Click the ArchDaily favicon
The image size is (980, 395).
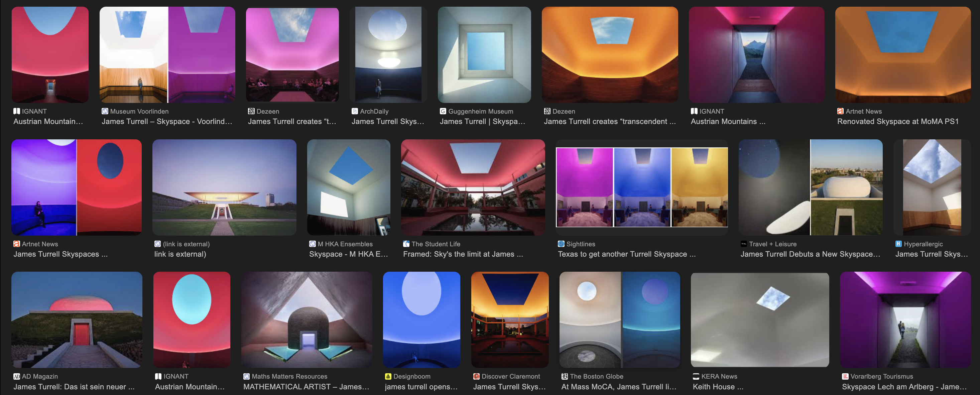click(355, 111)
